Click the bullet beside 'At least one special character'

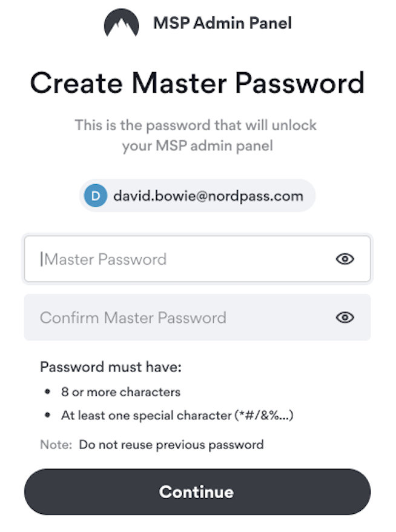pos(47,414)
